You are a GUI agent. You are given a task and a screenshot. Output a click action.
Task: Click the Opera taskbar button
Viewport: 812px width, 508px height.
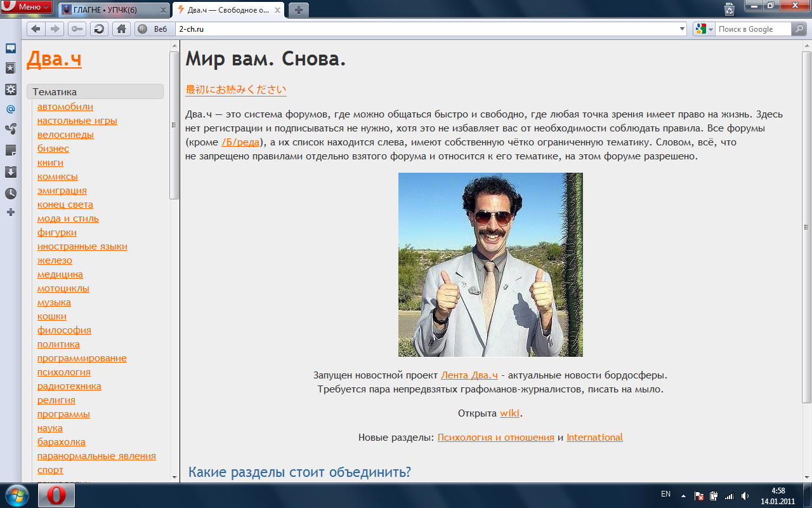pos(56,495)
